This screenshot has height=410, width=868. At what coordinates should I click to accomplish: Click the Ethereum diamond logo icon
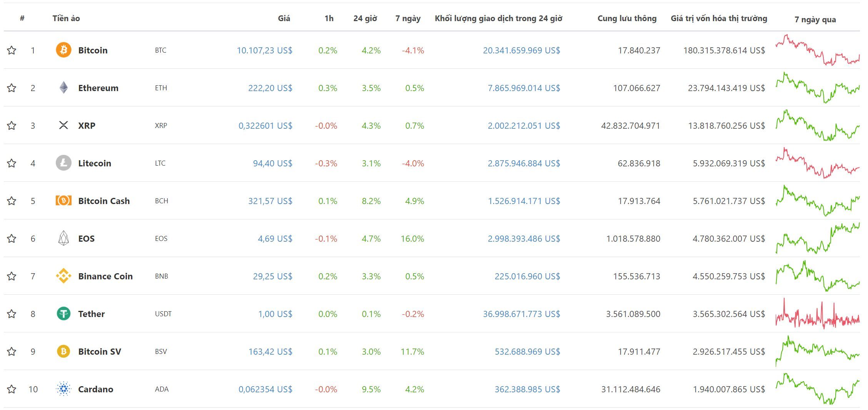tap(63, 88)
